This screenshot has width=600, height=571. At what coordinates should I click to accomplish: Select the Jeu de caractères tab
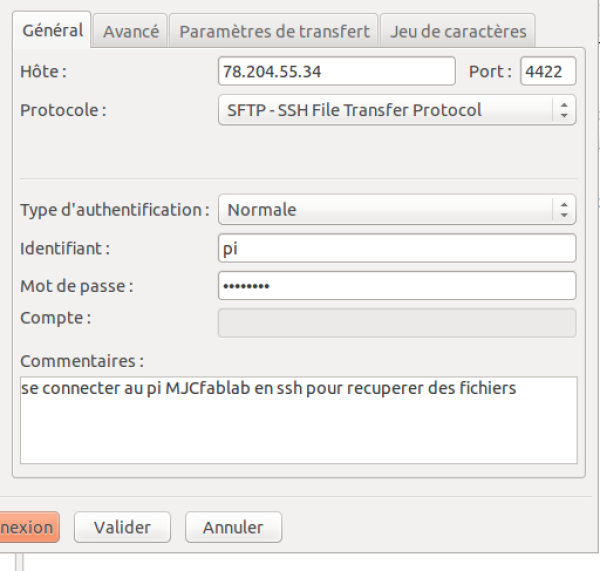(458, 31)
